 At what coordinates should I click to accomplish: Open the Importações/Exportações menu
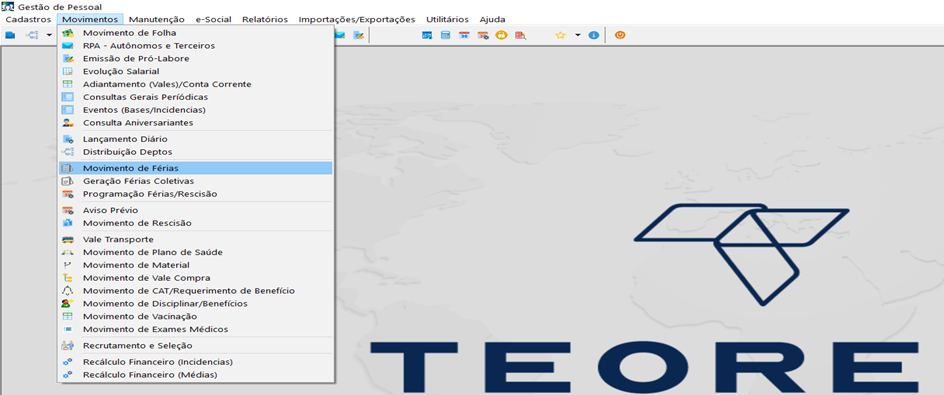pyautogui.click(x=357, y=19)
